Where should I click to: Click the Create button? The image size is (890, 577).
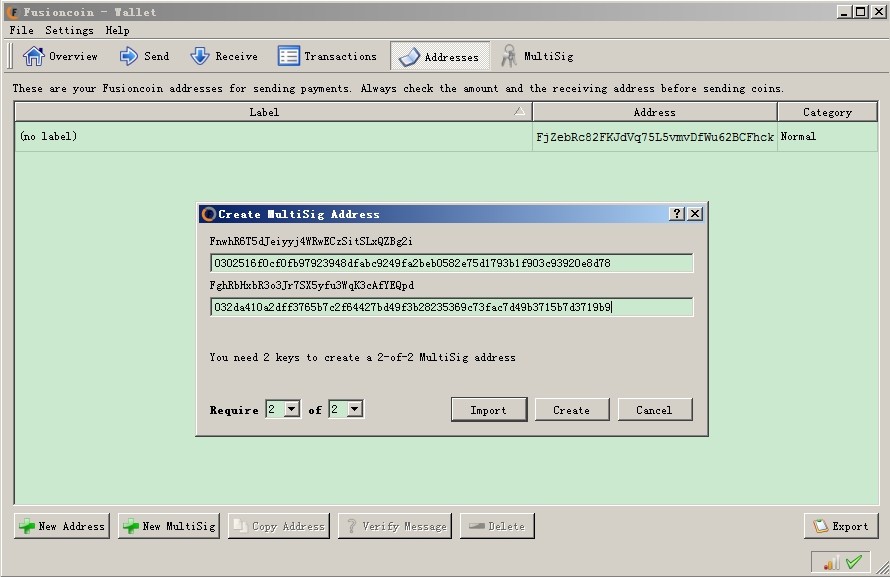pyautogui.click(x=572, y=410)
